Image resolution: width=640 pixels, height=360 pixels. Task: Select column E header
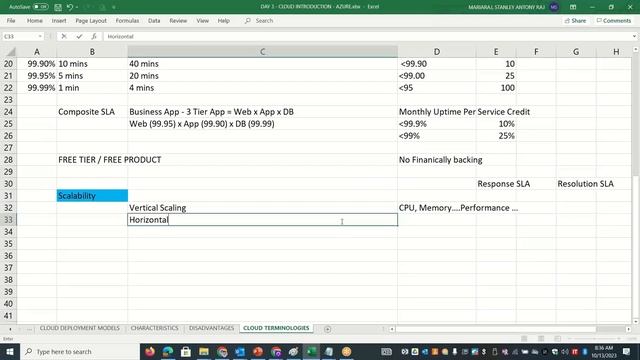[x=496, y=52]
